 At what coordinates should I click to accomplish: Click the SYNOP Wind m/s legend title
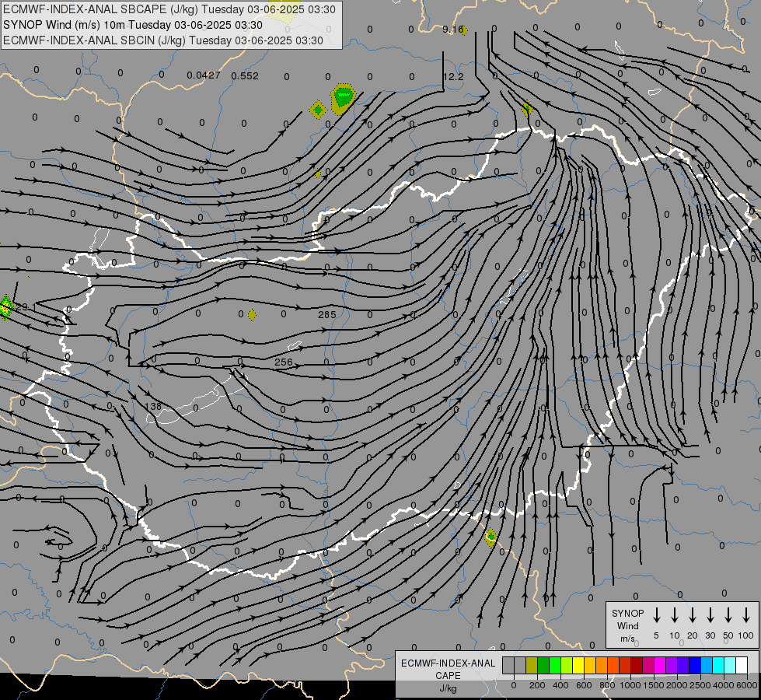point(627,625)
